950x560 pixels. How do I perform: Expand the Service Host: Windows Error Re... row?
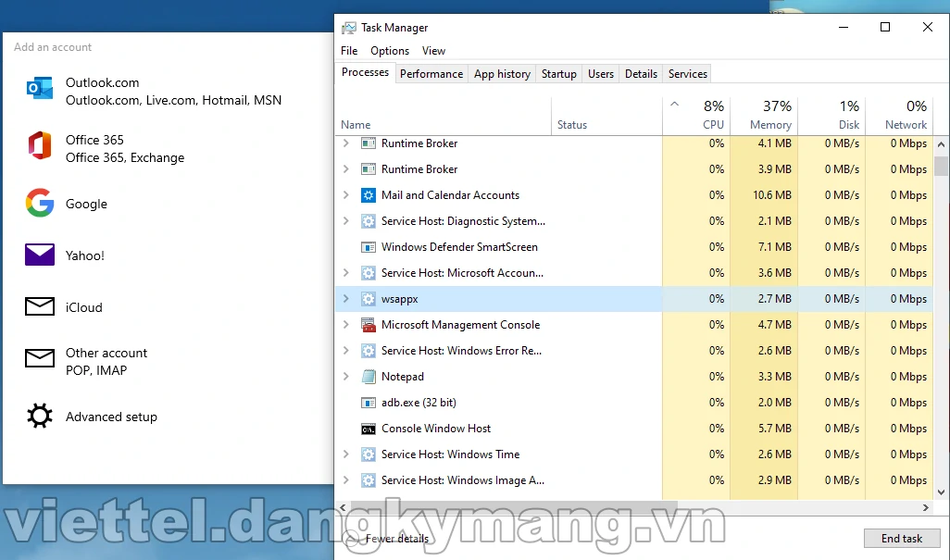346,351
